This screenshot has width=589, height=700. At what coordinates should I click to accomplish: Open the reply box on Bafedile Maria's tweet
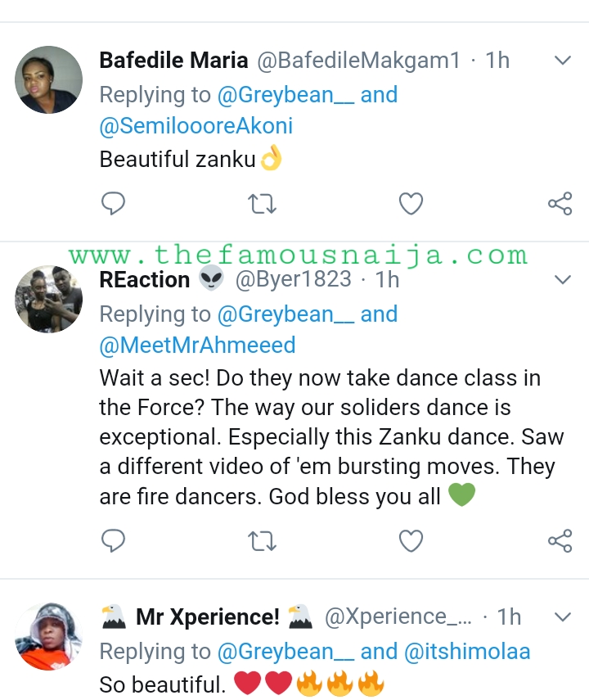click(114, 203)
